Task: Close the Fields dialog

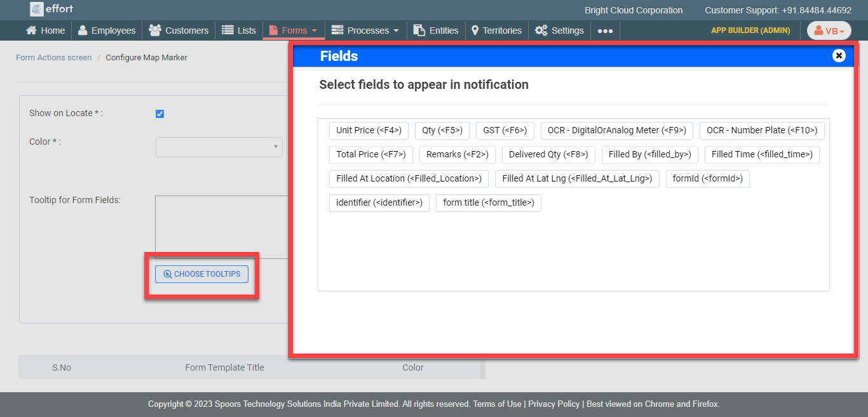Action: [x=839, y=56]
